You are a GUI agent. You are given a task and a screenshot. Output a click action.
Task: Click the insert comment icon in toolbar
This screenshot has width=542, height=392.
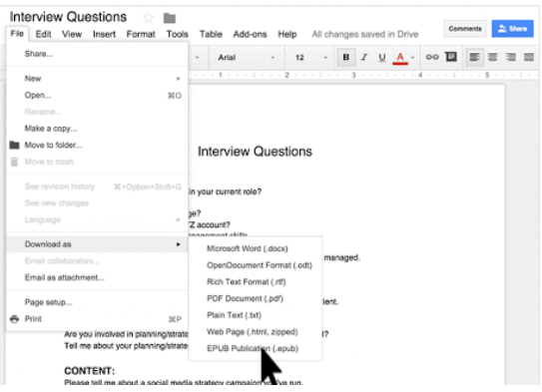pos(451,57)
